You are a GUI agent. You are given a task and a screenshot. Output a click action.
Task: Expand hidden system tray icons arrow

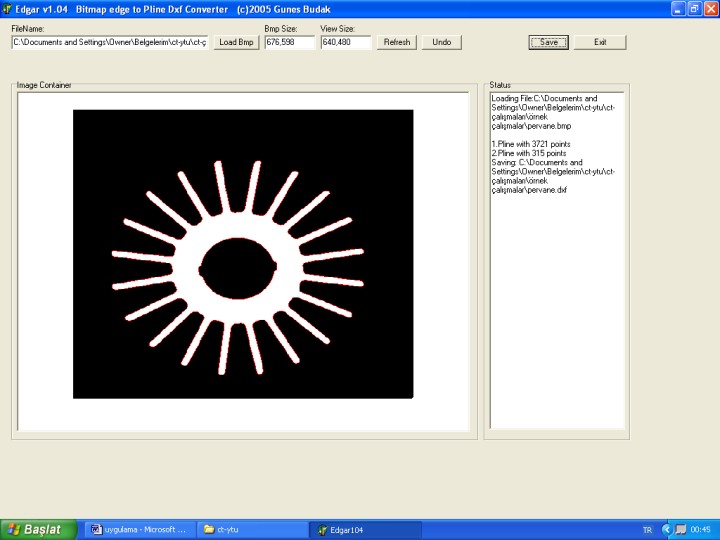pos(667,529)
